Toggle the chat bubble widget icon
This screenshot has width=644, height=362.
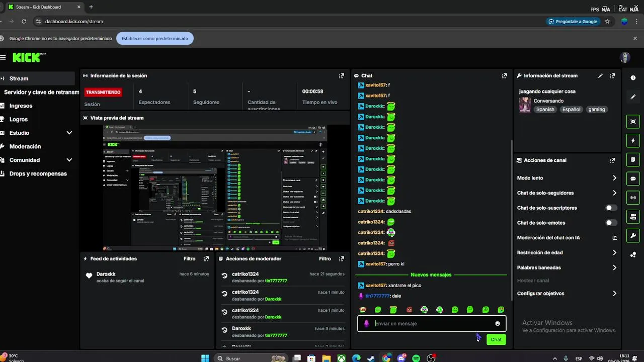[x=633, y=178]
